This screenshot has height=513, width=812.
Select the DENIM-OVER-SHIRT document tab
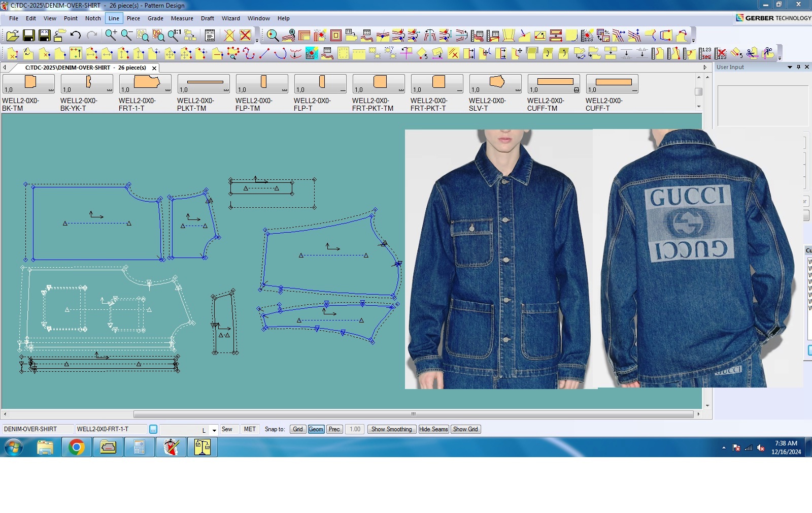pyautogui.click(x=85, y=68)
